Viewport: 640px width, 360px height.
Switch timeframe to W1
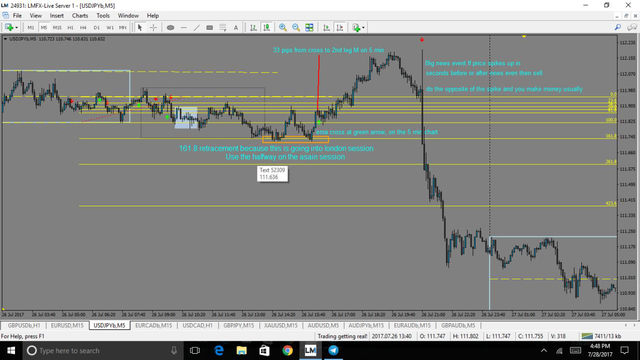pyautogui.click(x=110, y=28)
